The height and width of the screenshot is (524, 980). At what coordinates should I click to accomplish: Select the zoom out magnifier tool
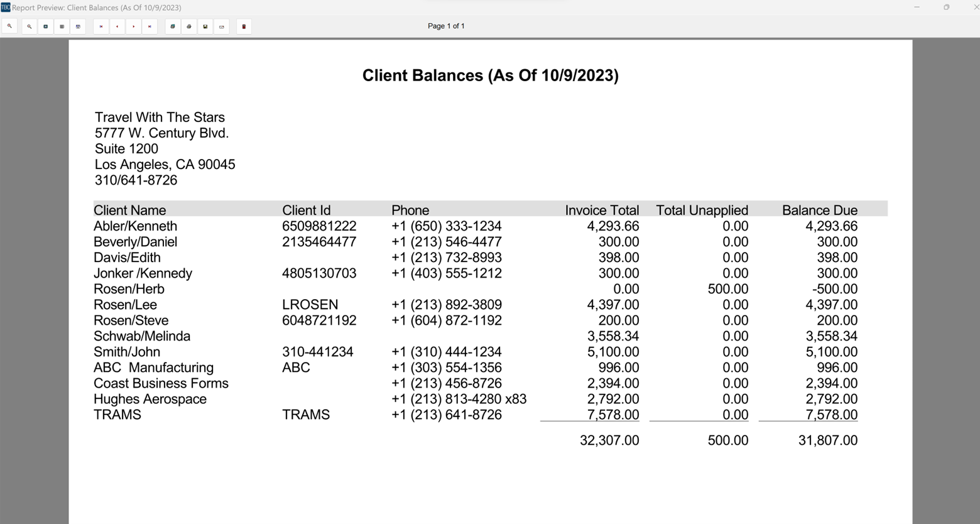[x=29, y=26]
